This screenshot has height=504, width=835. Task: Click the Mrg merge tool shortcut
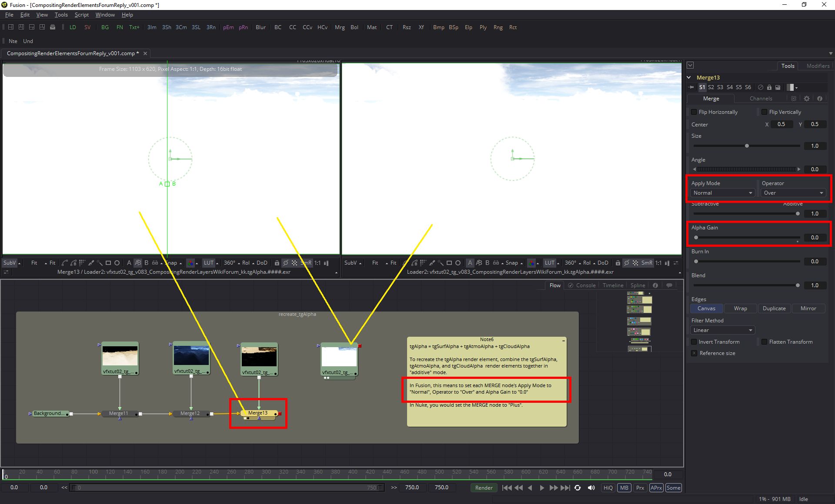tap(340, 27)
